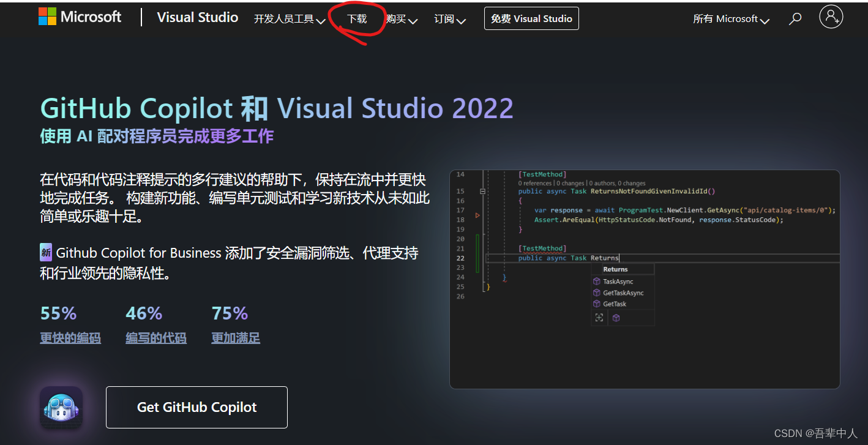Image resolution: width=868 pixels, height=445 pixels.
Task: Open the search magnifier icon
Action: pos(795,19)
